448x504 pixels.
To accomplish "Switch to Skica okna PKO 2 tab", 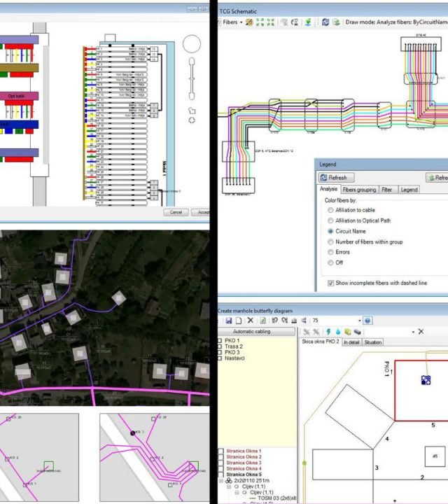I will coord(321,342).
